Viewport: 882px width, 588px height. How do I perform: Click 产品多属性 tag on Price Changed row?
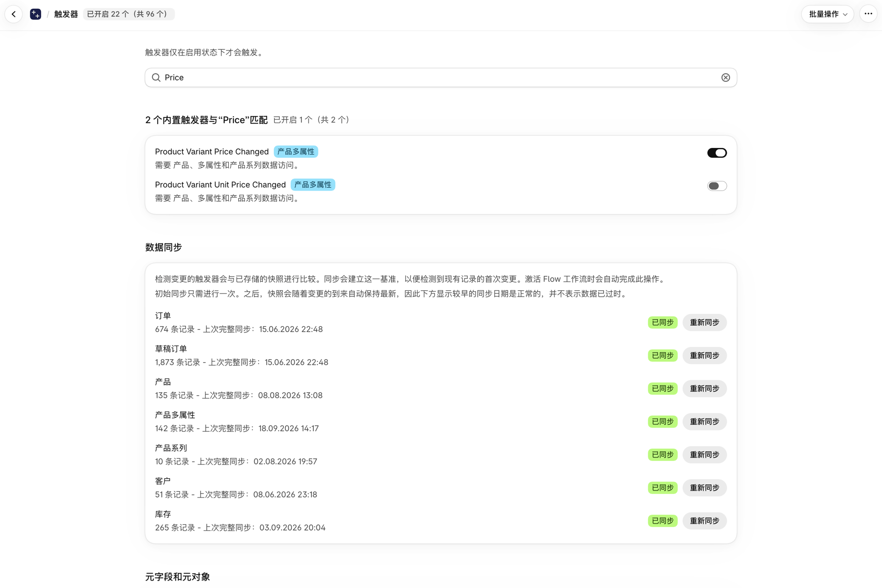pos(296,152)
